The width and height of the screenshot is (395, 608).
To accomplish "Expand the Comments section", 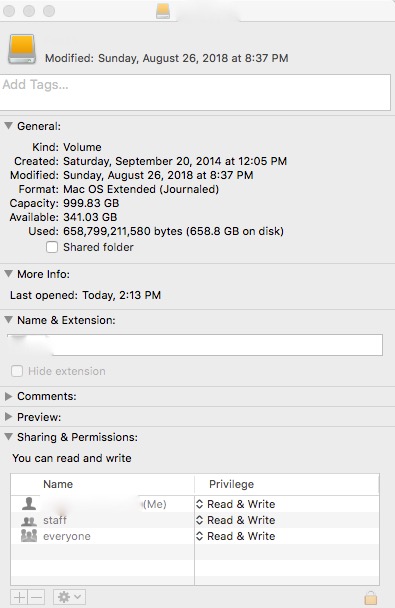I will [9, 396].
